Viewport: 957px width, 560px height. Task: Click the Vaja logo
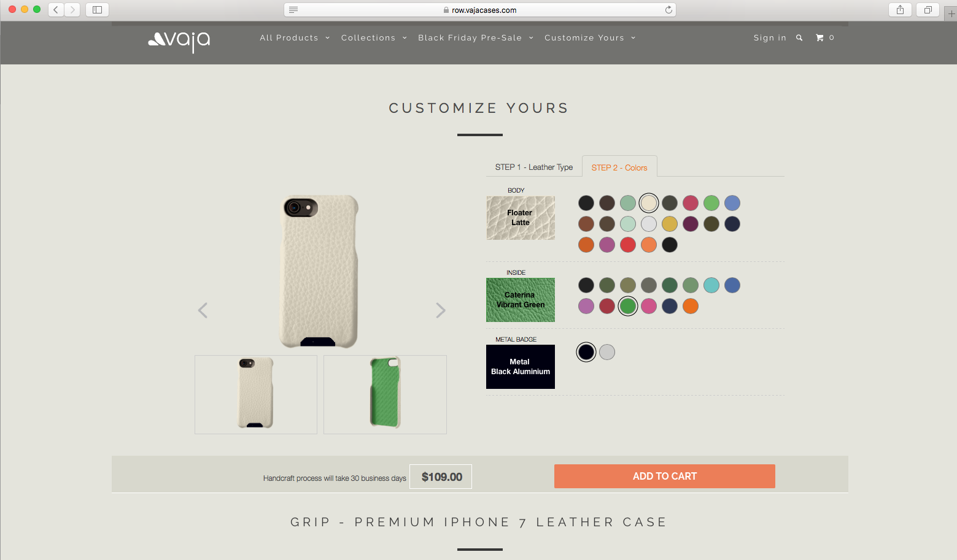coord(179,41)
